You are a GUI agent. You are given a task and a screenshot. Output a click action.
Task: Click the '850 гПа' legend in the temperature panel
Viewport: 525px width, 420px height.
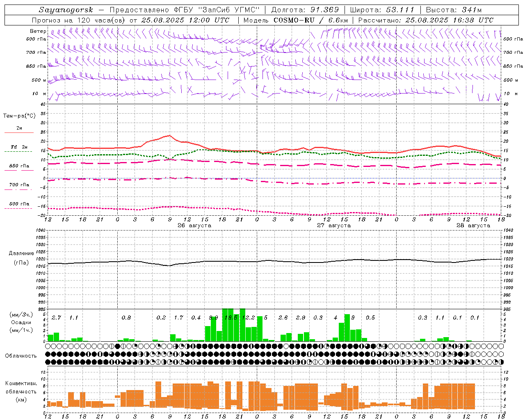[x=19, y=166]
